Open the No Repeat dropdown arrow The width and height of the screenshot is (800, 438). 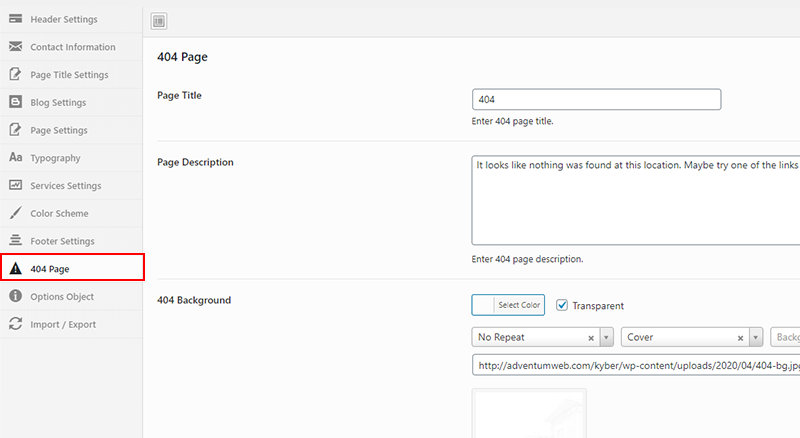point(606,337)
